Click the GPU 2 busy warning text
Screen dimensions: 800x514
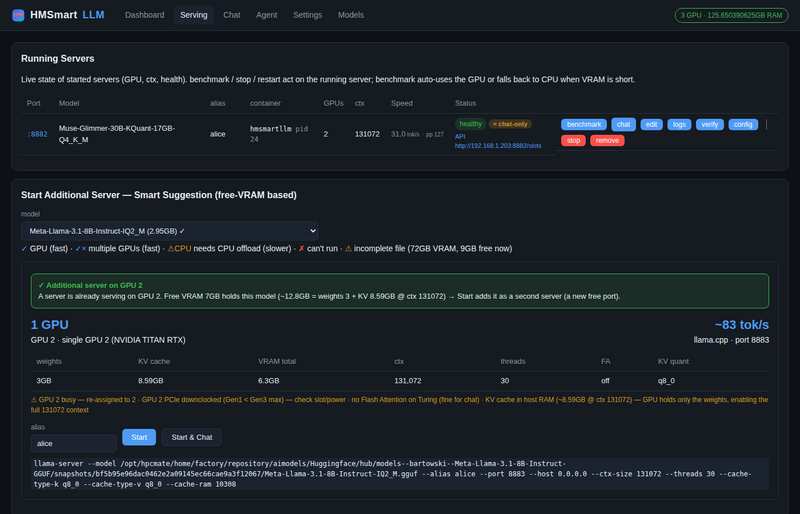coord(400,405)
